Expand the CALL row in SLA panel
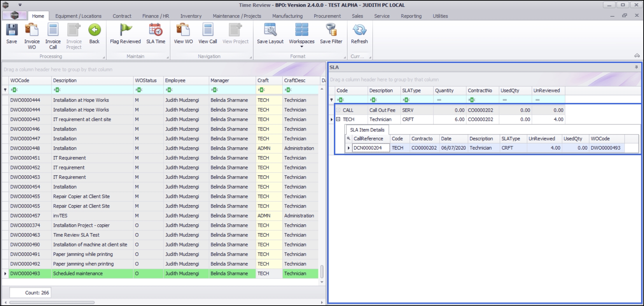 click(x=338, y=110)
